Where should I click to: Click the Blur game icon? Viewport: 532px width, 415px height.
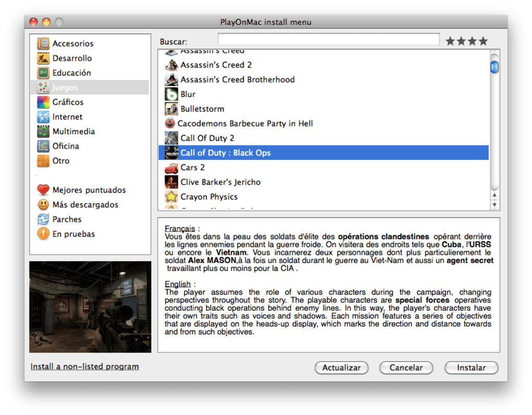pyautogui.click(x=172, y=94)
